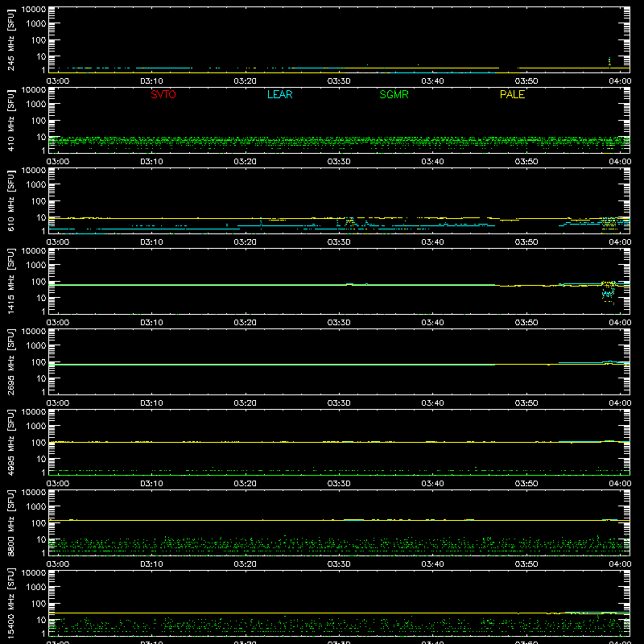This screenshot has width=644, height=644.
Task: Select the 4995 MHz [SFU] axis title
Action: point(10,442)
